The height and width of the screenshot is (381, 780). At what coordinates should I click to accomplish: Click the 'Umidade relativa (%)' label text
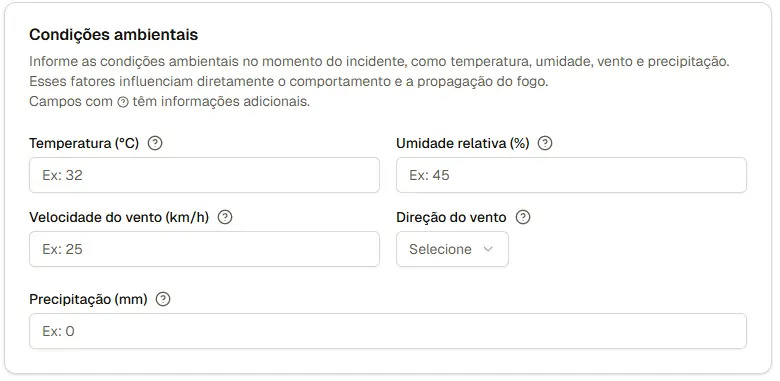click(x=463, y=143)
